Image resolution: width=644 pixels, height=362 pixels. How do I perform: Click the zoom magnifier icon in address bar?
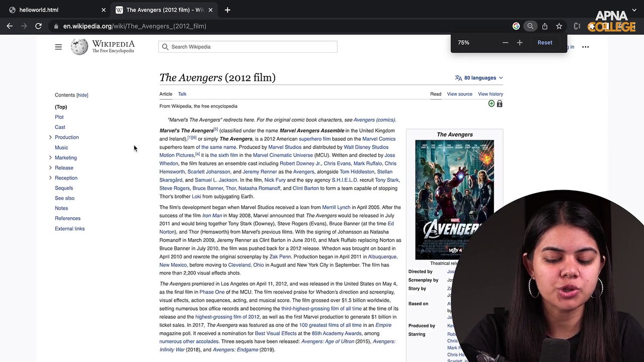pyautogui.click(x=530, y=26)
